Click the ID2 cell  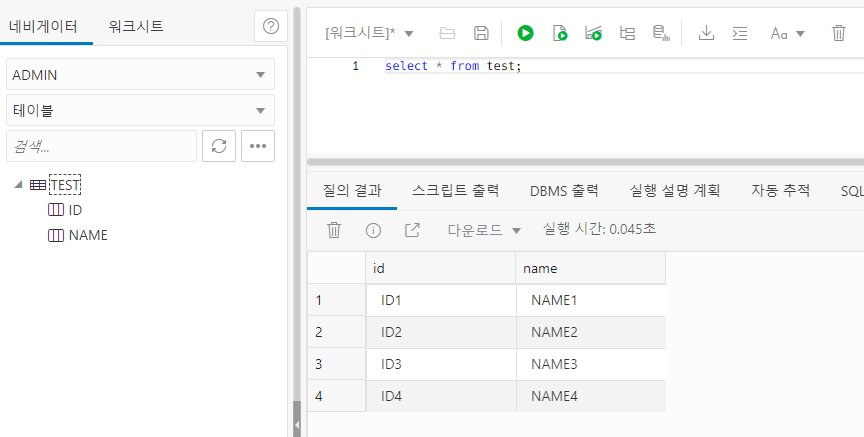(x=441, y=332)
